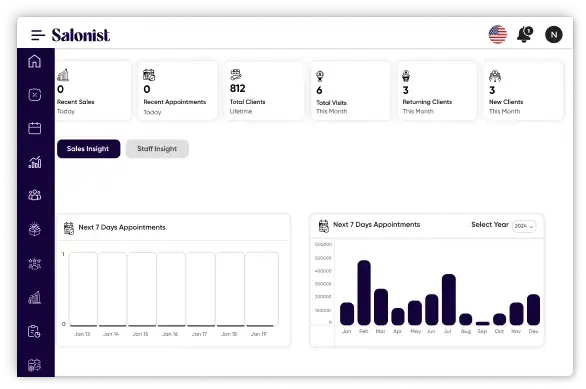Click the Feb bar in yearly chart
This screenshot has height=389, width=586.
(364, 292)
